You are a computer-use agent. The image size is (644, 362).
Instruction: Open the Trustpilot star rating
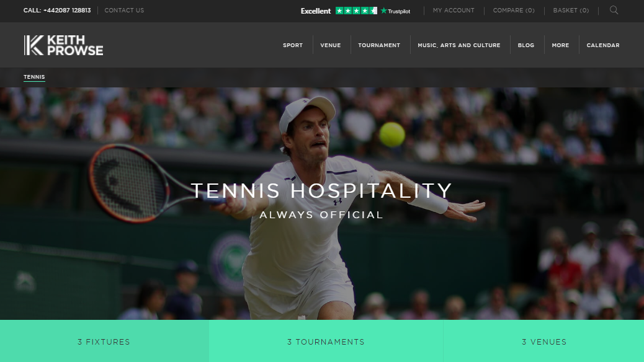[356, 11]
